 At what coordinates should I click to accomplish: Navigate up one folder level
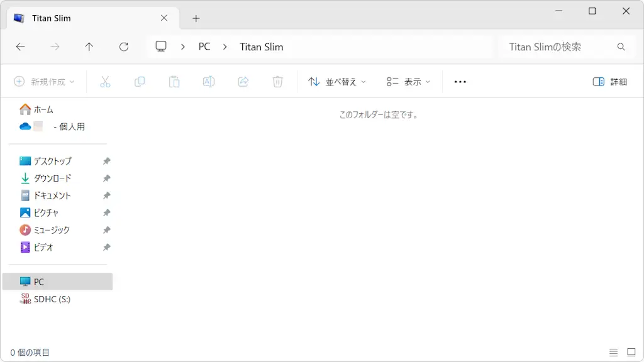coord(89,47)
